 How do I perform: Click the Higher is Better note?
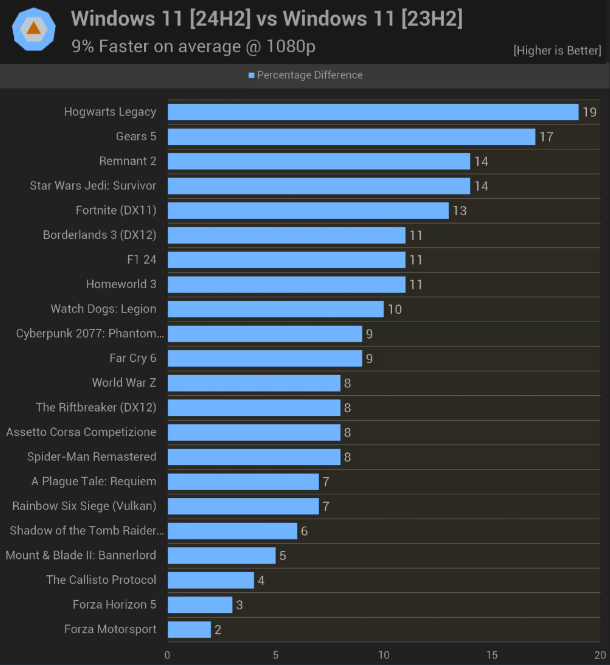pos(557,50)
